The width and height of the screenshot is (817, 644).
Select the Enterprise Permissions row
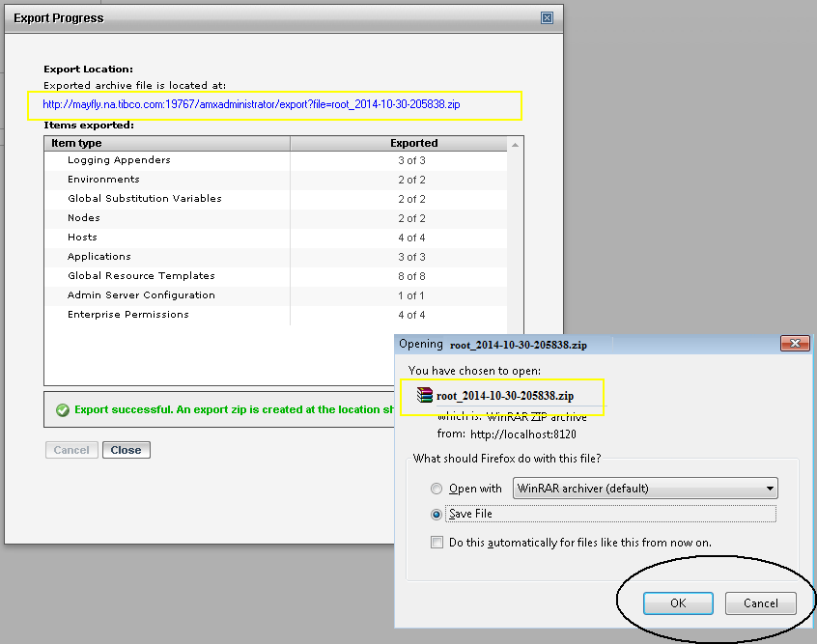coord(275,315)
